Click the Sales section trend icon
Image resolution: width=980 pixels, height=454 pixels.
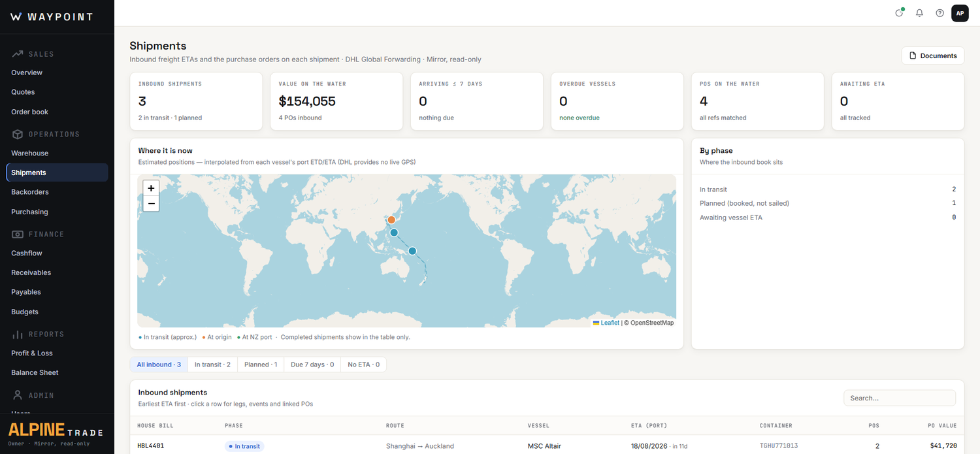(18, 54)
